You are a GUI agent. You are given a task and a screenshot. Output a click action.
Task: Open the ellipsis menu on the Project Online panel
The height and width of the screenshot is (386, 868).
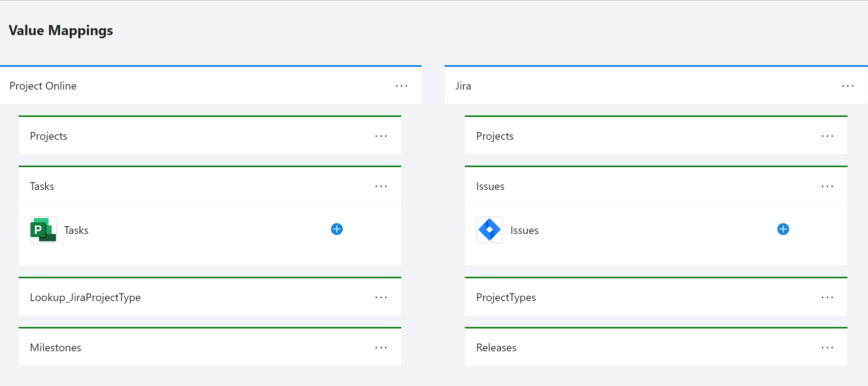coord(402,86)
